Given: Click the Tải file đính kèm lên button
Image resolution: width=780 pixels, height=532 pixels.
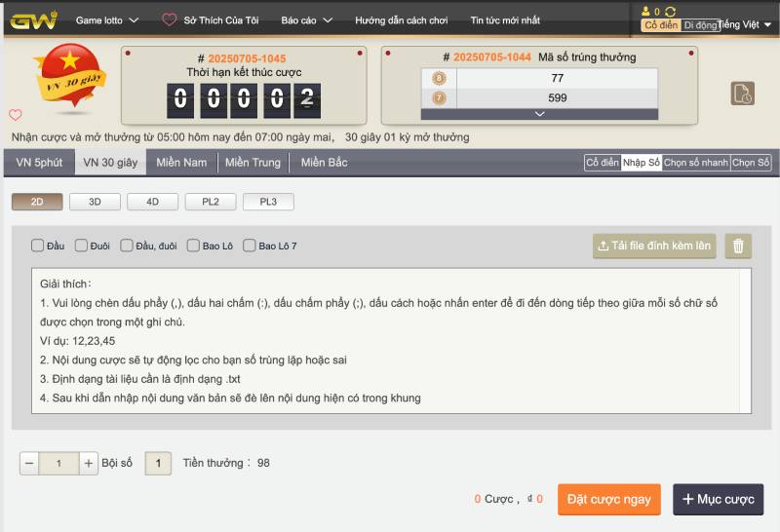Looking at the screenshot, I should [654, 247].
